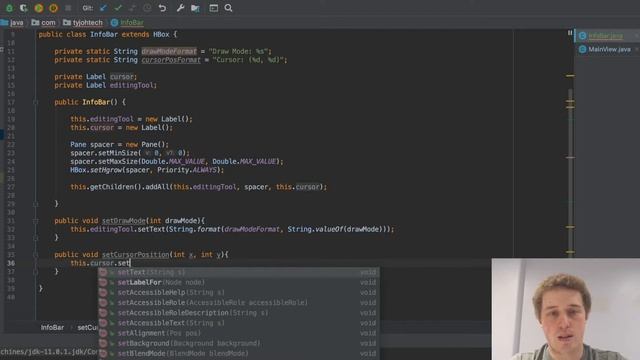Toggle fold marker at line 29 closing brace
The image size is (640, 360).
coord(36,204)
